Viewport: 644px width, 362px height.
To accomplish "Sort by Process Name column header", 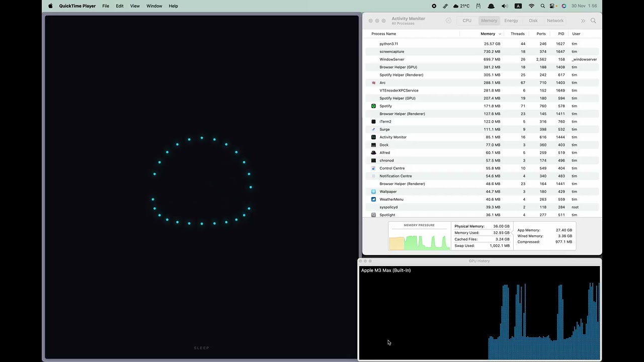I will click(383, 34).
